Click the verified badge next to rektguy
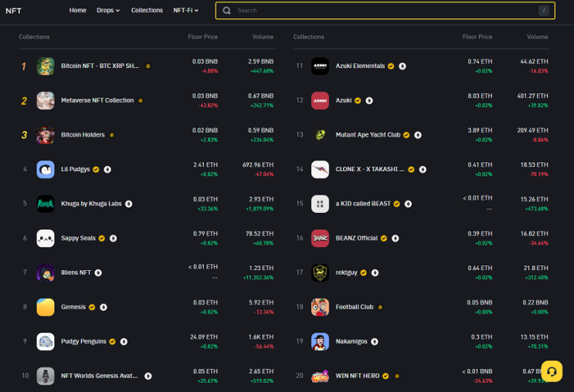 coord(364,273)
